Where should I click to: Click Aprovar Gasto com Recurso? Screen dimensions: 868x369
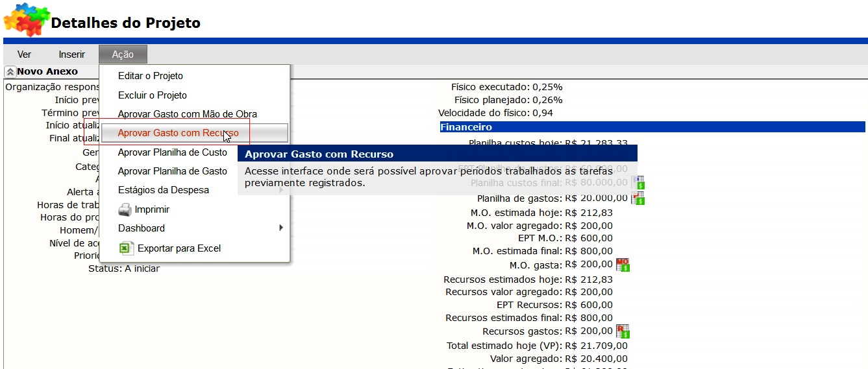pyautogui.click(x=178, y=133)
